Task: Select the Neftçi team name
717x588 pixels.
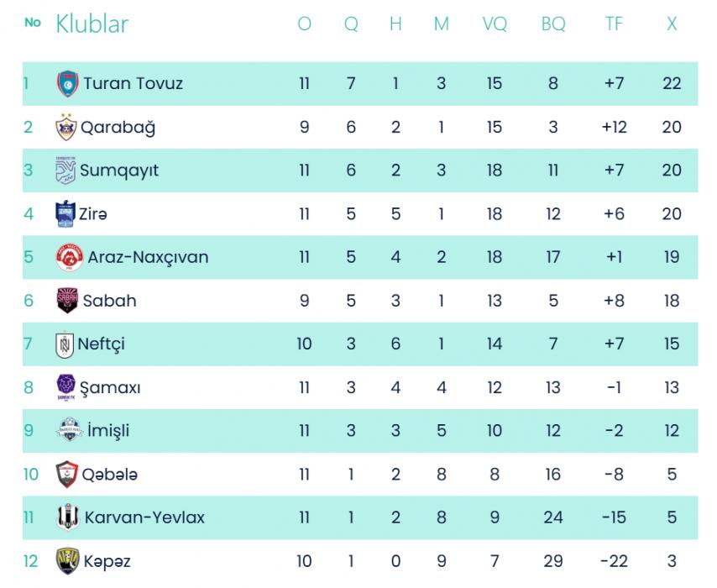Action: click(102, 344)
